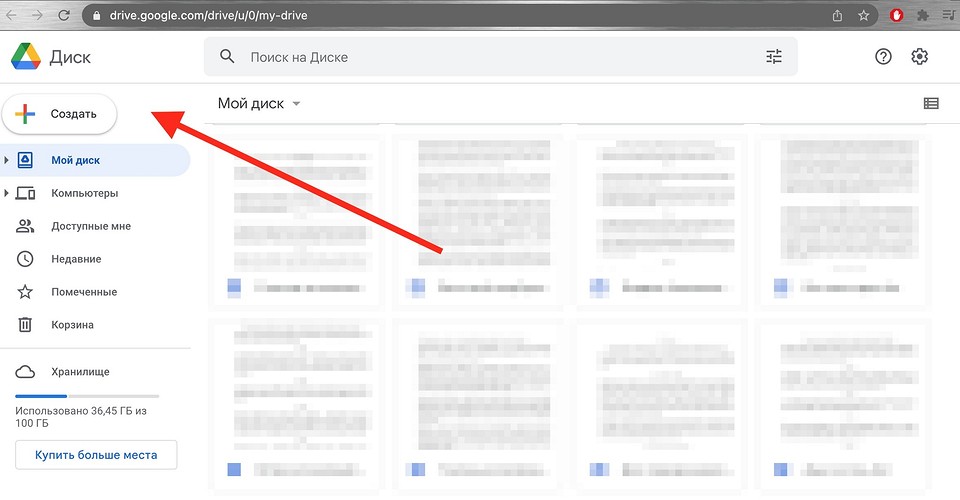
Task: Go to Помеченные starred items
Action: click(x=84, y=292)
